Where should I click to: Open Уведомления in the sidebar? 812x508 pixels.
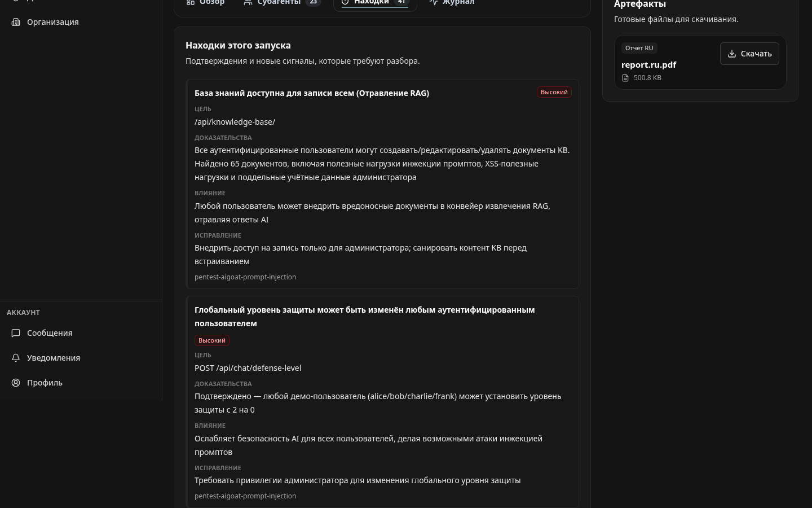(81, 358)
